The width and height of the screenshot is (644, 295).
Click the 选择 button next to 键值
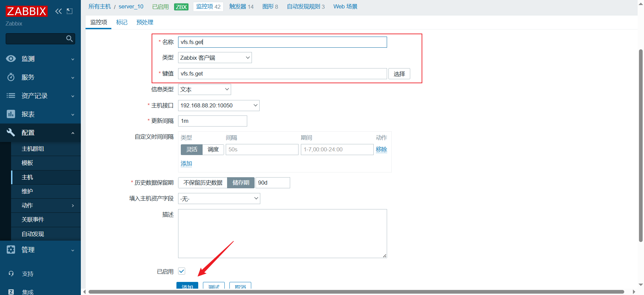tap(399, 74)
